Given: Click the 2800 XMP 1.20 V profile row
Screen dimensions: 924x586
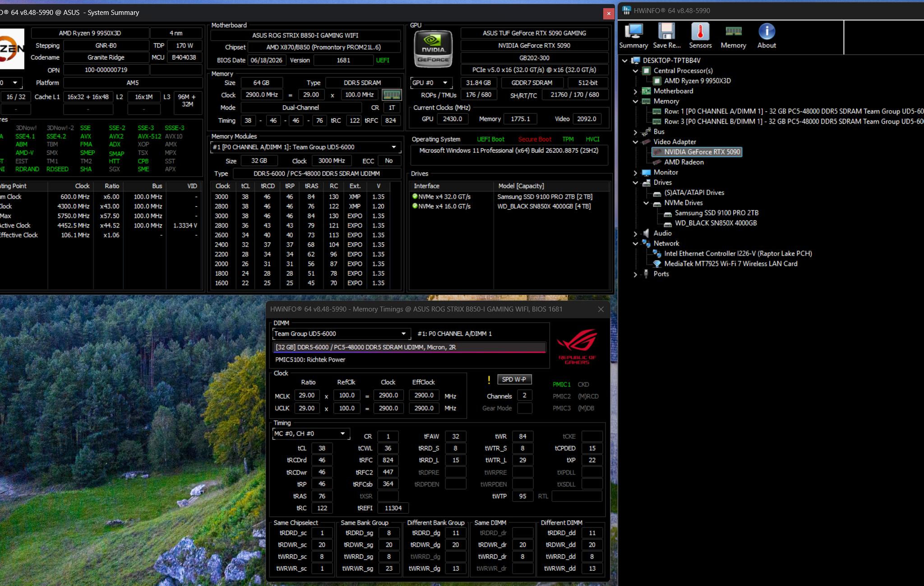Looking at the screenshot, I should [x=300, y=206].
